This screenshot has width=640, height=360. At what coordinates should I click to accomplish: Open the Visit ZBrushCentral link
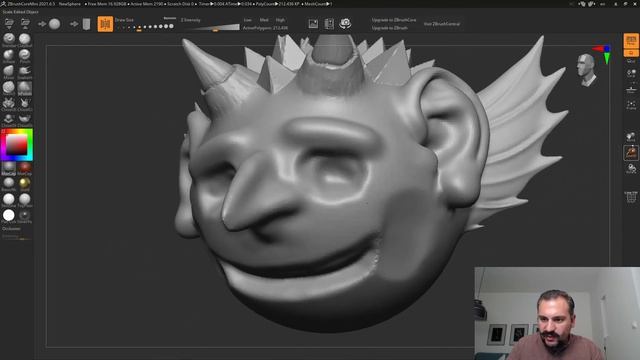pos(442,24)
